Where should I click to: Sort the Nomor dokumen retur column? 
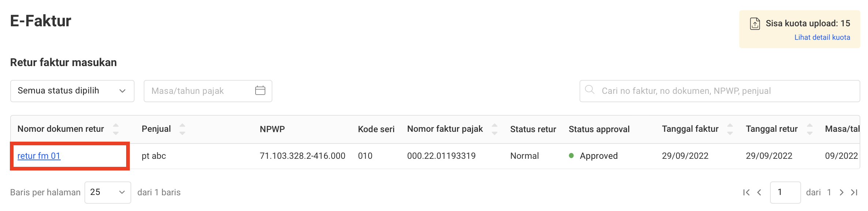pos(116,129)
